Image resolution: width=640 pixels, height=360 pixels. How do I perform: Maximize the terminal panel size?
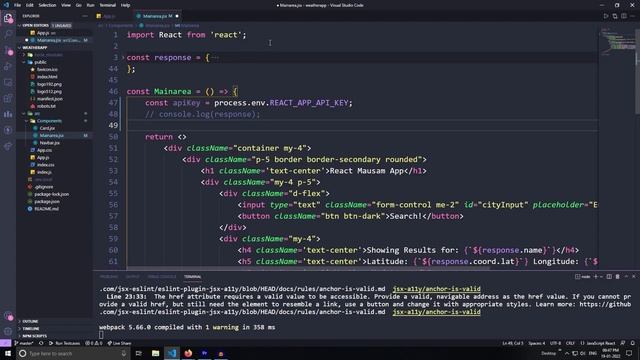point(626,276)
